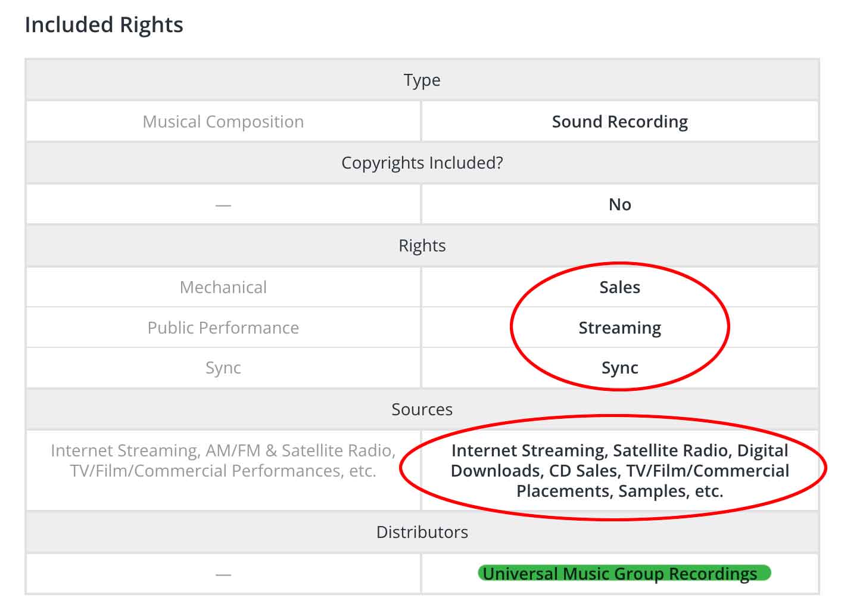Click the Rights section header
841x616 pixels.
(422, 245)
